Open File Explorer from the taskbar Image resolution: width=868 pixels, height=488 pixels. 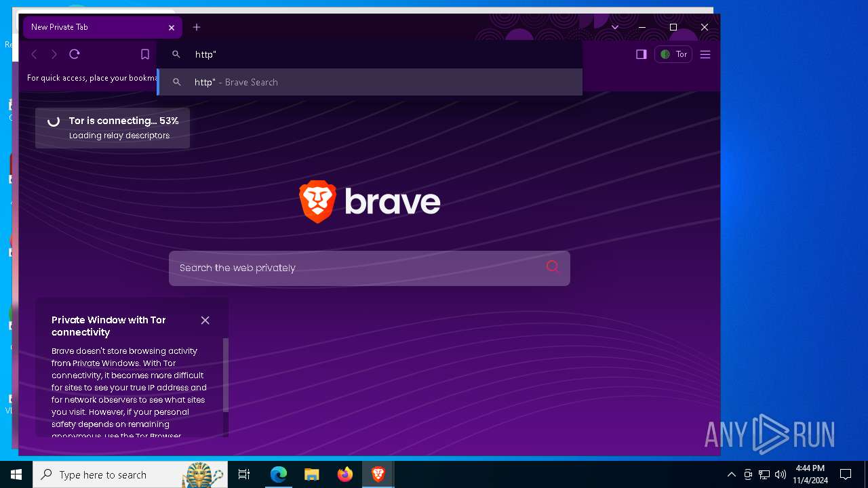click(311, 474)
